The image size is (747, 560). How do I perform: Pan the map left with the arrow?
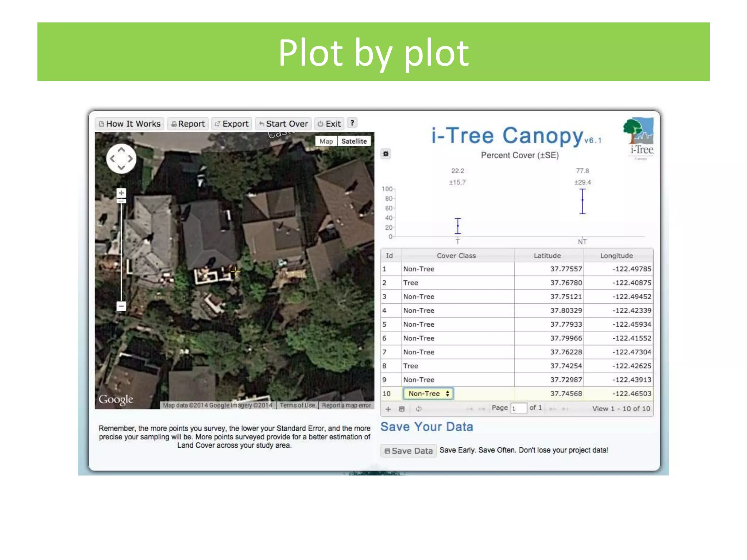click(113, 159)
